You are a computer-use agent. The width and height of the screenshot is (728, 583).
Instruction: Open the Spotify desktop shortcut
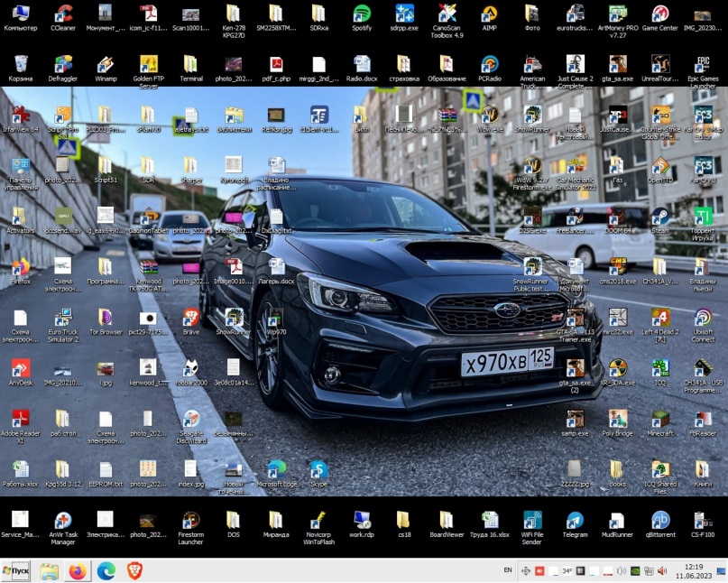click(x=362, y=14)
